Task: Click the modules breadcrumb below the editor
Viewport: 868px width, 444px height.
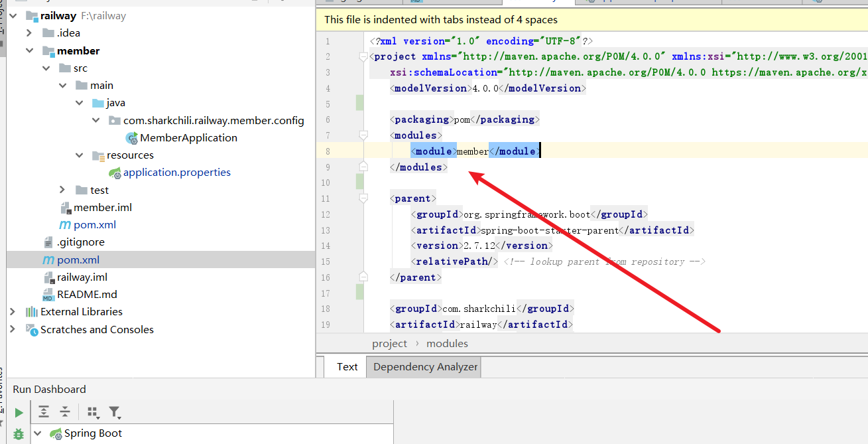Action: tap(447, 343)
